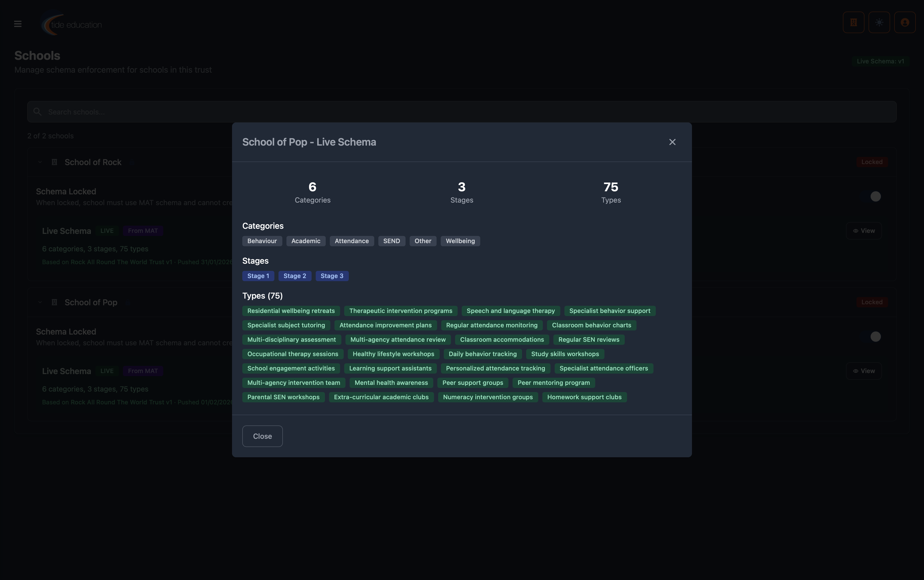Viewport: 924px width, 580px height.
Task: Collapse the School of Pop section
Action: 40,302
